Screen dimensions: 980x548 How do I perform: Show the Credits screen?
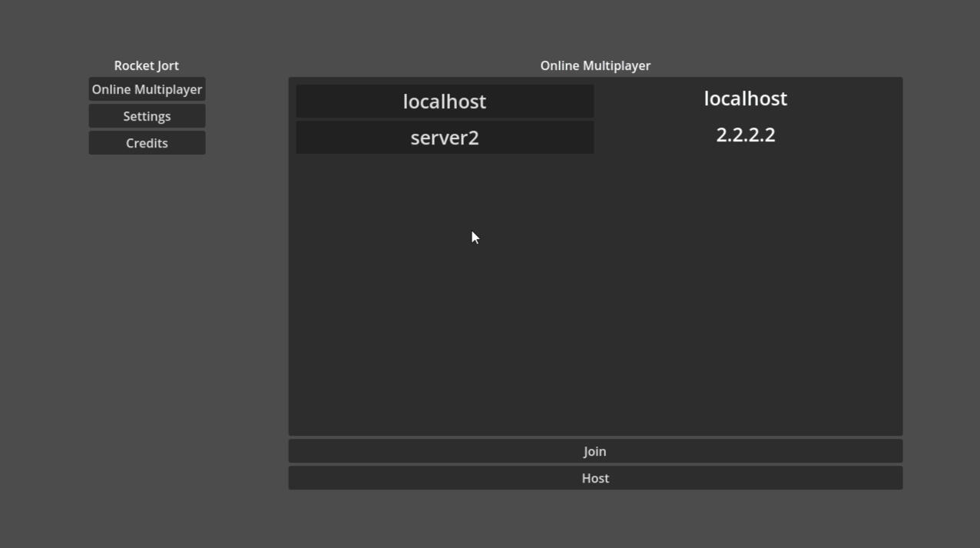pos(147,143)
